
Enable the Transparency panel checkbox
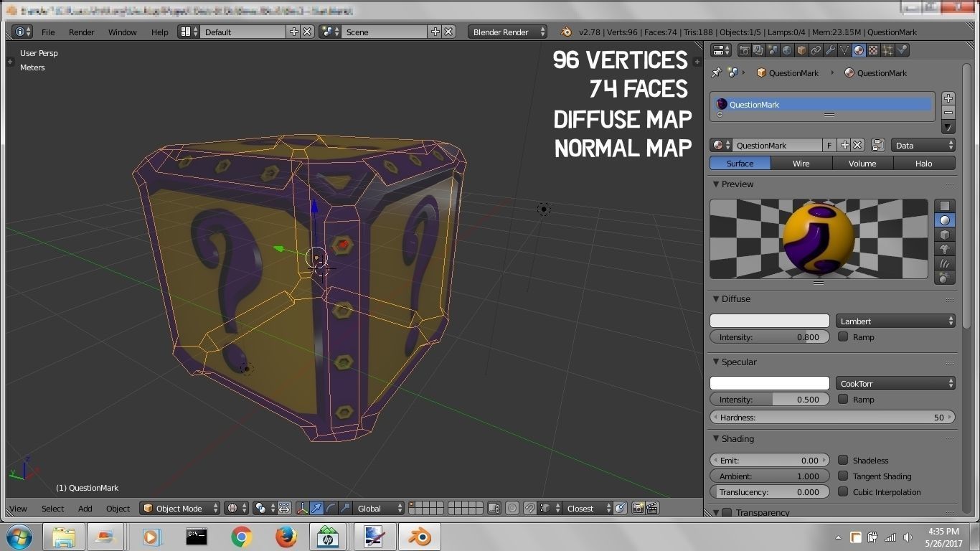[x=727, y=512]
